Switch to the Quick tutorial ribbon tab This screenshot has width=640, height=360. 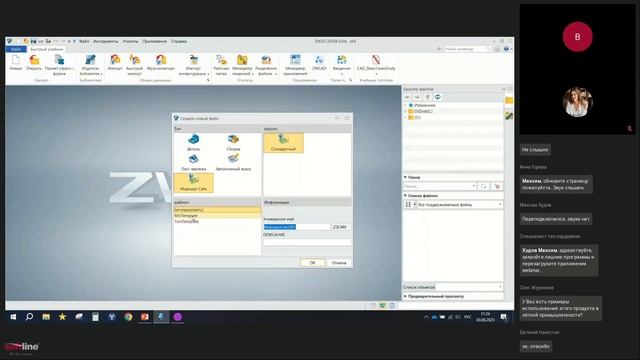47,49
